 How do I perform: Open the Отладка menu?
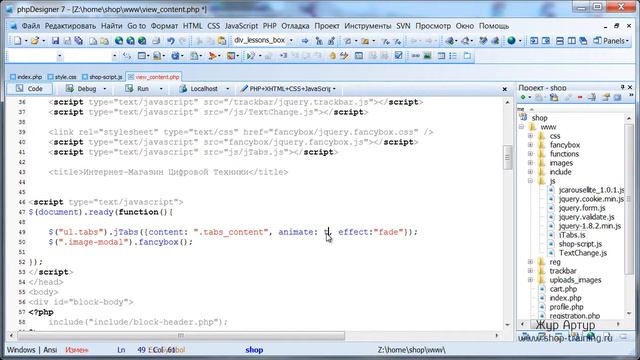[x=295, y=26]
